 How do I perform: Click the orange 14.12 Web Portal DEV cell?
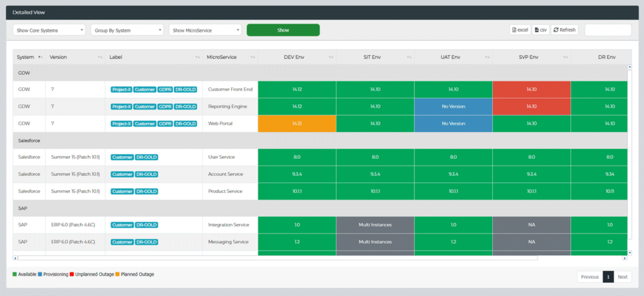(296, 123)
